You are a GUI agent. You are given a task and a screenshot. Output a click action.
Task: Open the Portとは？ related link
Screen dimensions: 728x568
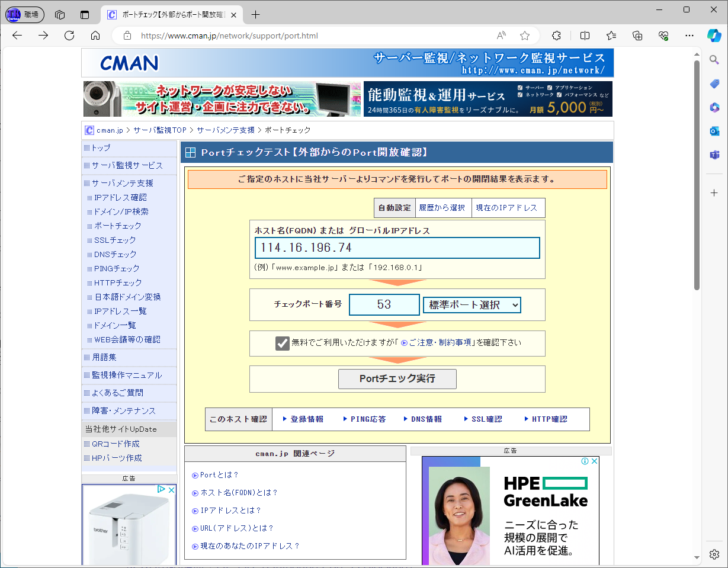click(219, 475)
